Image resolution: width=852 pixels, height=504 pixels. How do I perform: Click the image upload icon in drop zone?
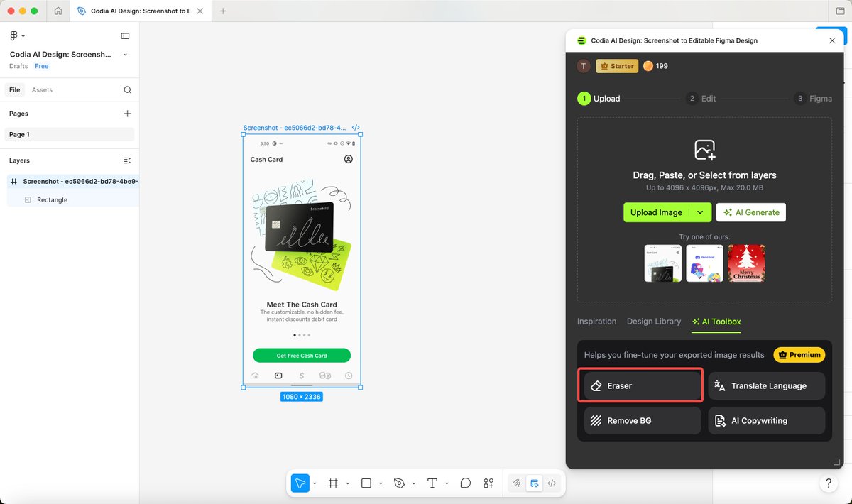(x=704, y=150)
